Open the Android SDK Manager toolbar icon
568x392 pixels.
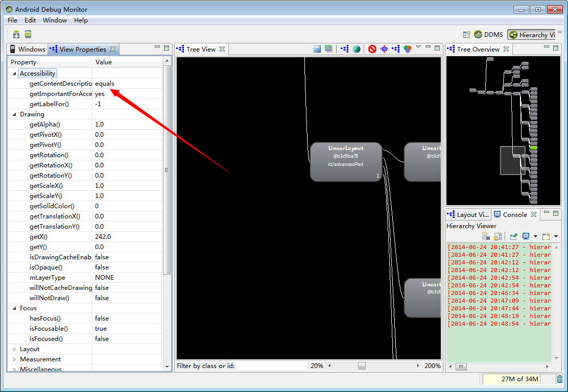[16, 35]
